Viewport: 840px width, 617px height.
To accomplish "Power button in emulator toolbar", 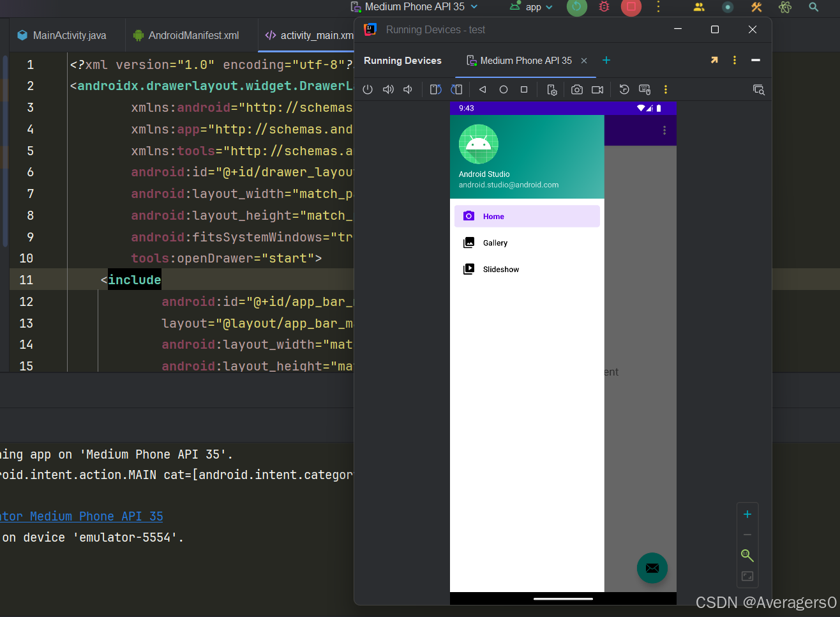I will point(368,89).
